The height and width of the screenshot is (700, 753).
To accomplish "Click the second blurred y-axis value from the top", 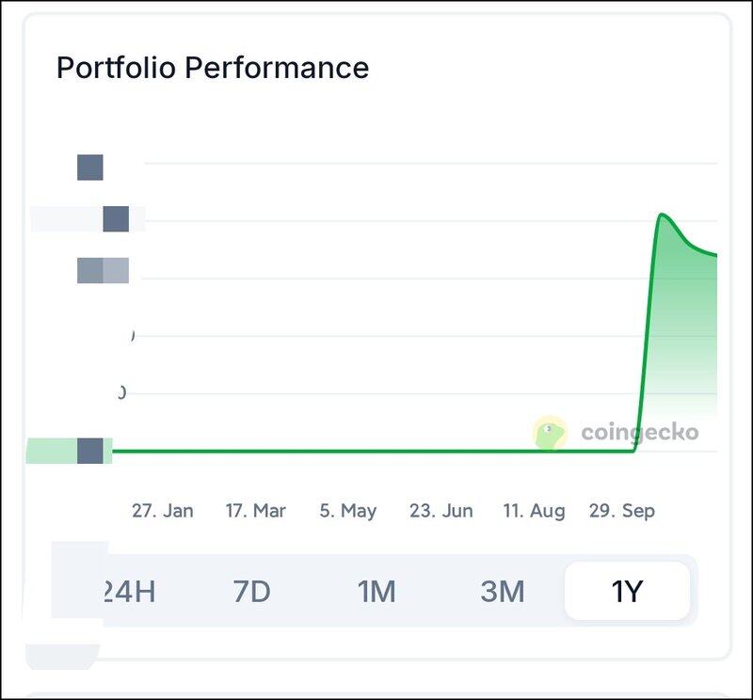I will click(x=115, y=219).
